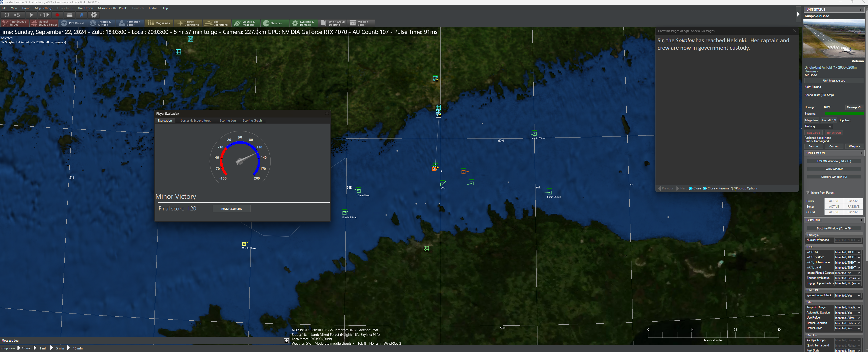Click the unit icon labeled 28 min 40 sec
Screen dimensions: 868x352
click(x=245, y=244)
